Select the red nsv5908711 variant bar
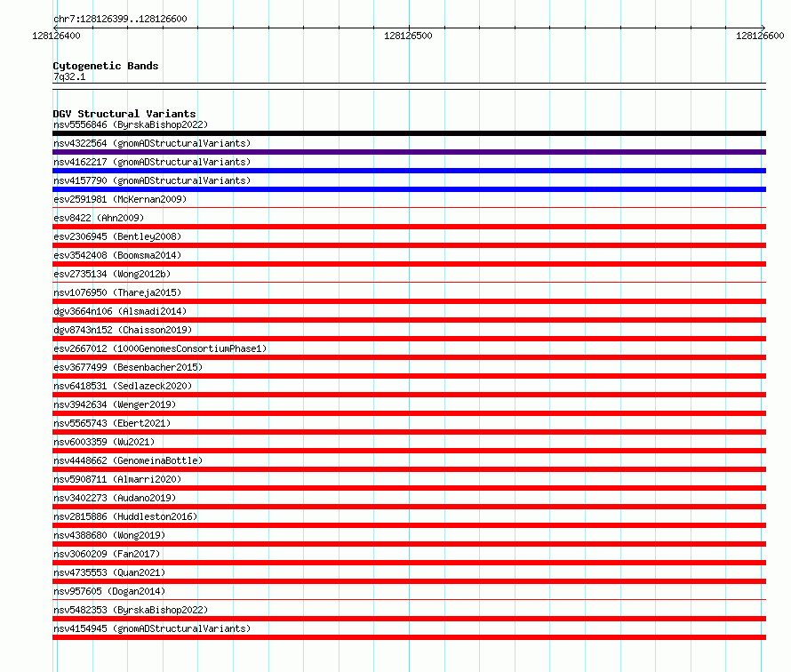This screenshot has width=791, height=672. tap(409, 488)
